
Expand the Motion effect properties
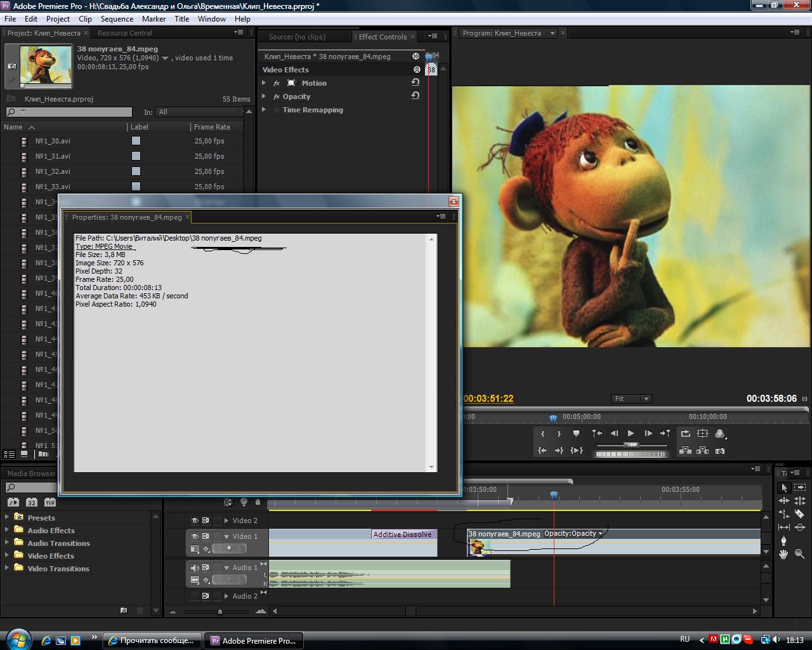tap(264, 83)
